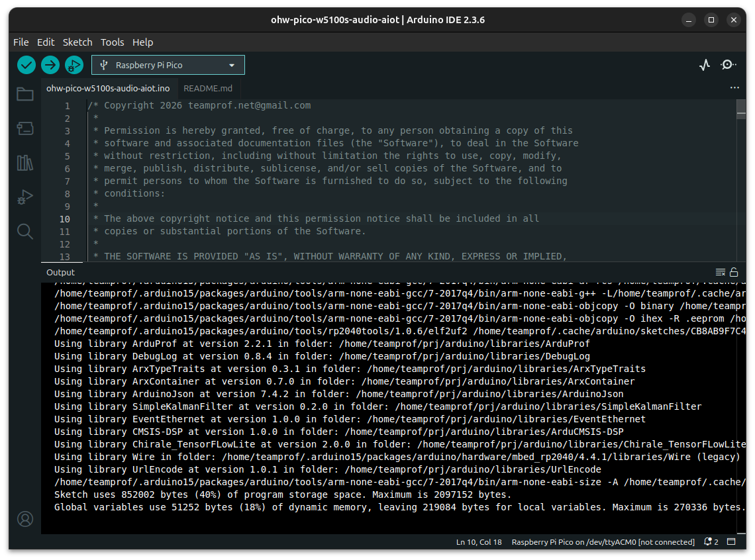Screen dimensions: 755x560
Task: Toggle the bottom panel in status bar
Action: (732, 542)
